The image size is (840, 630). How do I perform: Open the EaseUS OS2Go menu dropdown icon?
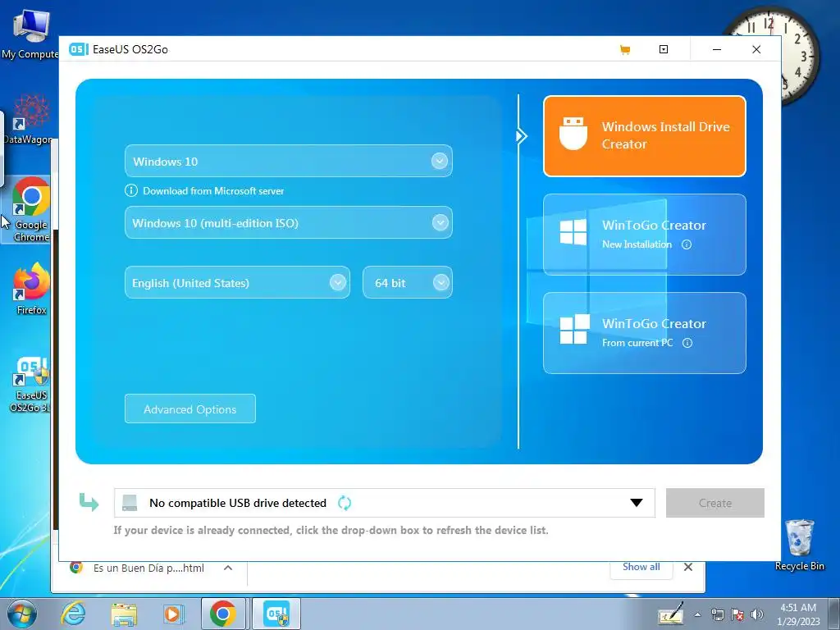click(x=663, y=49)
